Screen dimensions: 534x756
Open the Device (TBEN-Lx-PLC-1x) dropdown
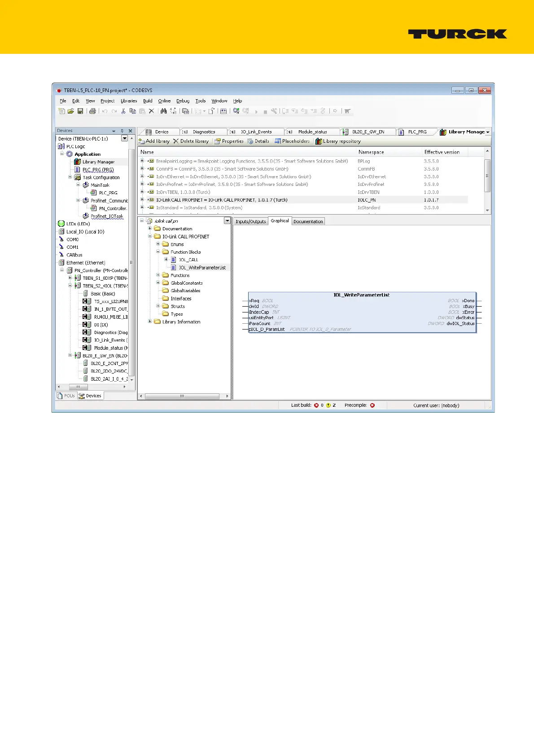point(125,138)
